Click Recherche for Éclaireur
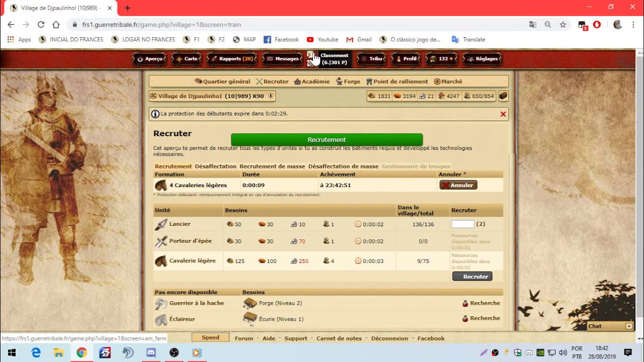 coord(481,318)
